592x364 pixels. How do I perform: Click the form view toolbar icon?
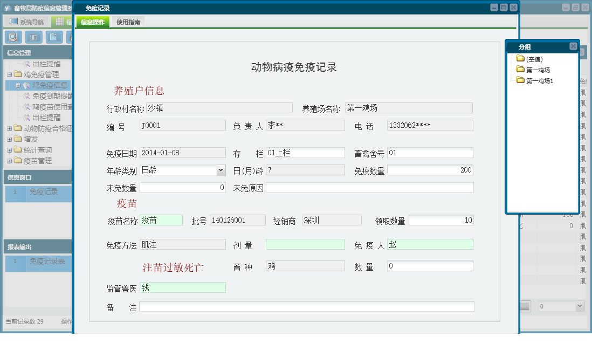(x=33, y=37)
